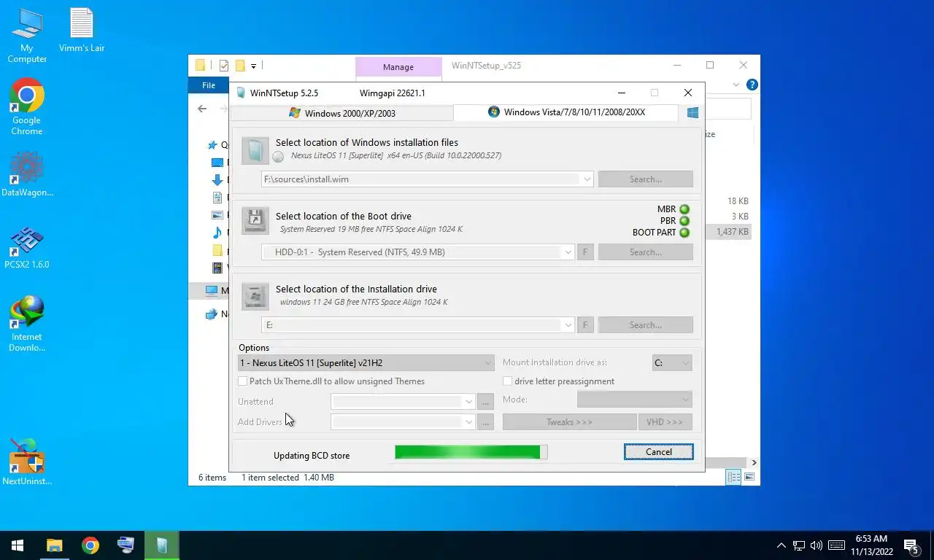The image size is (934, 560).
Task: Click Search for Installation drive
Action: click(x=646, y=325)
